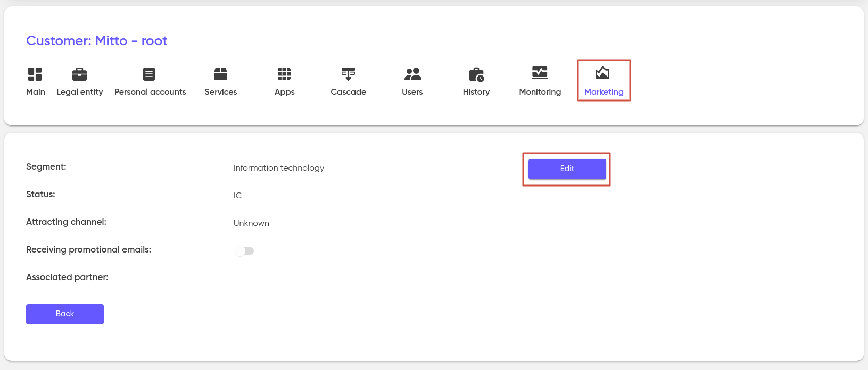The width and height of the screenshot is (868, 370).
Task: Click the 'Customer: Mitto - root' heading
Action: coord(97,41)
